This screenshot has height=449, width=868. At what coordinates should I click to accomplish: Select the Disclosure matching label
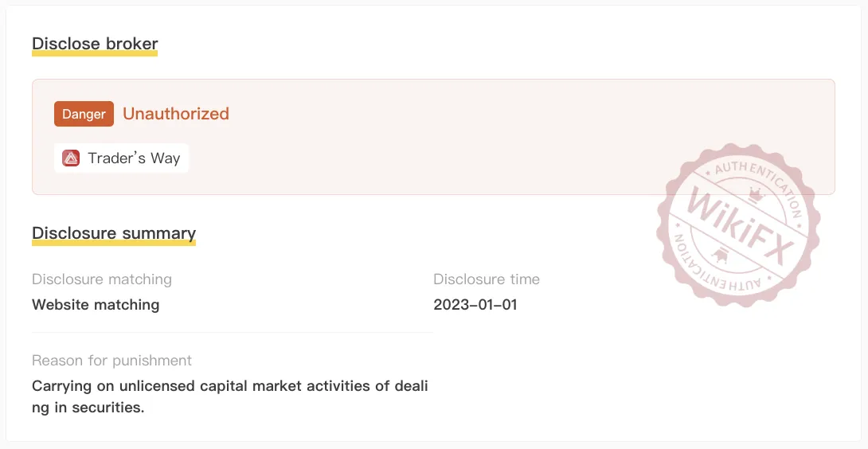[x=102, y=279]
